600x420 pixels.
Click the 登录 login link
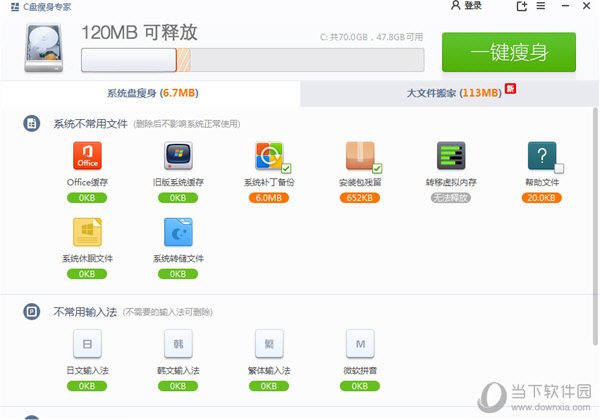pos(473,6)
